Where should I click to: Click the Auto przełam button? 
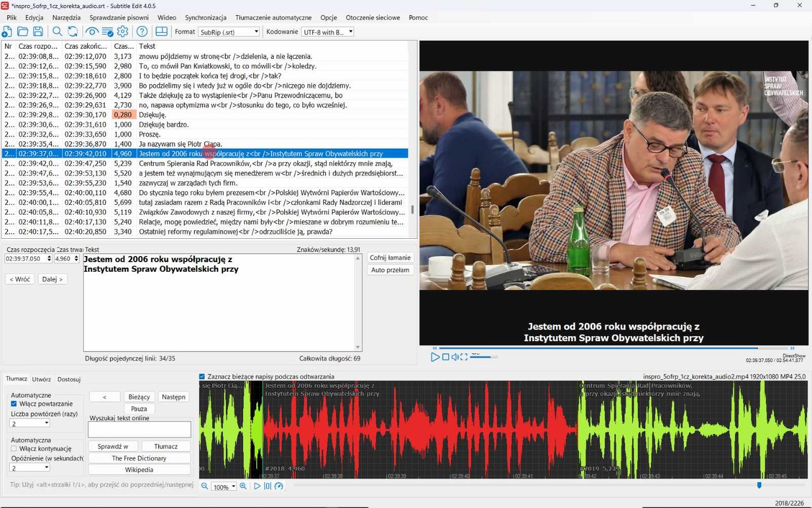[390, 270]
